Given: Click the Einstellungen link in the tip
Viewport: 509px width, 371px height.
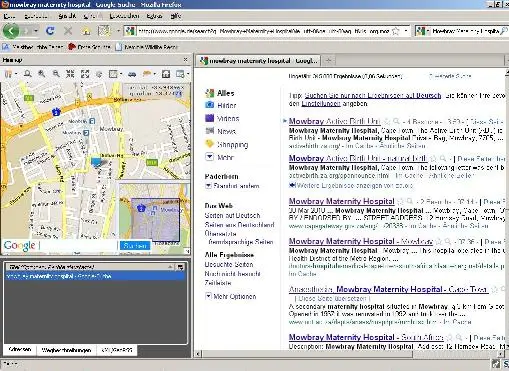Looking at the screenshot, I should click(321, 104).
